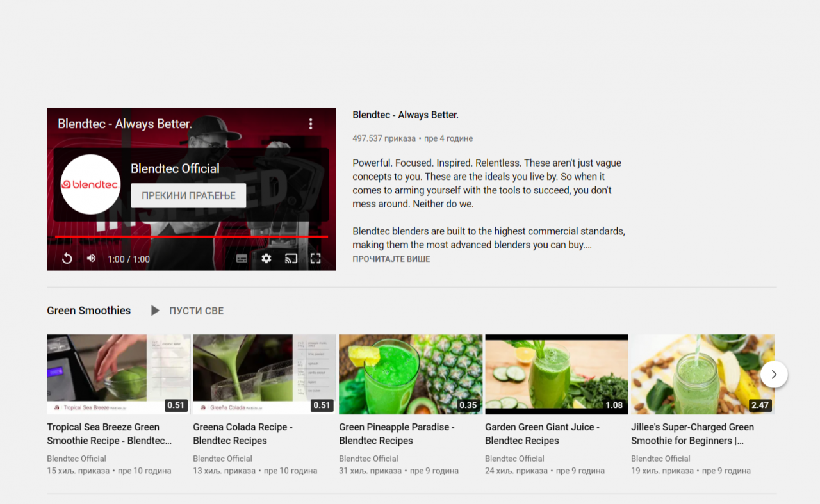Click Blendtec Official under Tropical Sea Breeze
Viewport: 820px width, 504px height.
point(76,459)
